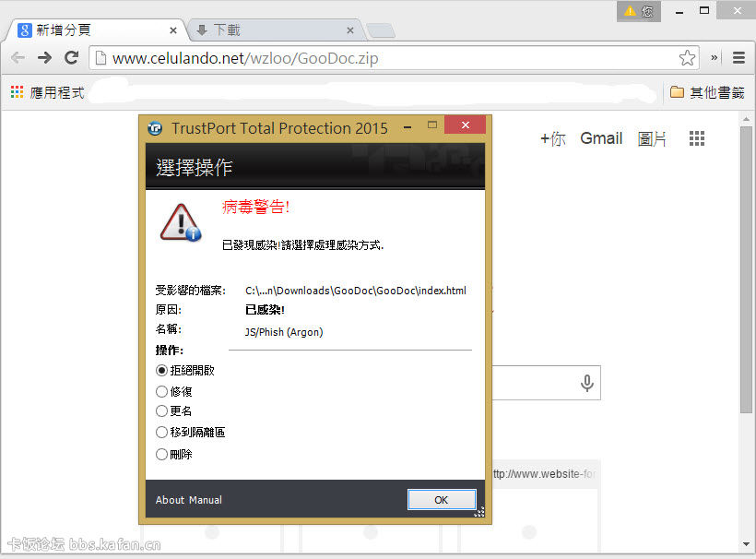756x559 pixels.
Task: Close the TrustPort Total Protection dialog
Action: pos(465,125)
